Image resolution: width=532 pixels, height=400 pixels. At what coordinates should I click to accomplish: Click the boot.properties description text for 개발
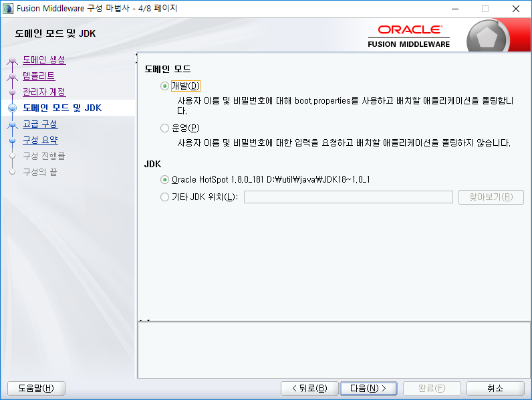(x=346, y=106)
